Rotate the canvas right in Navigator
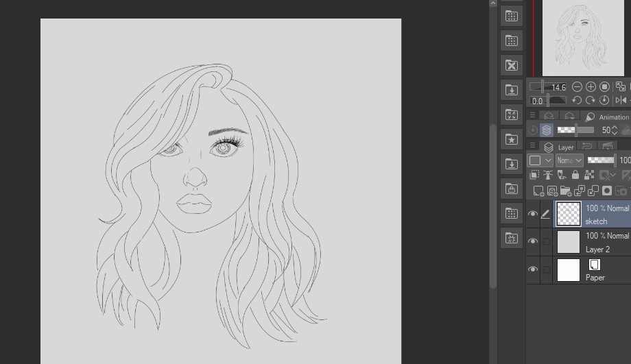 591,100
